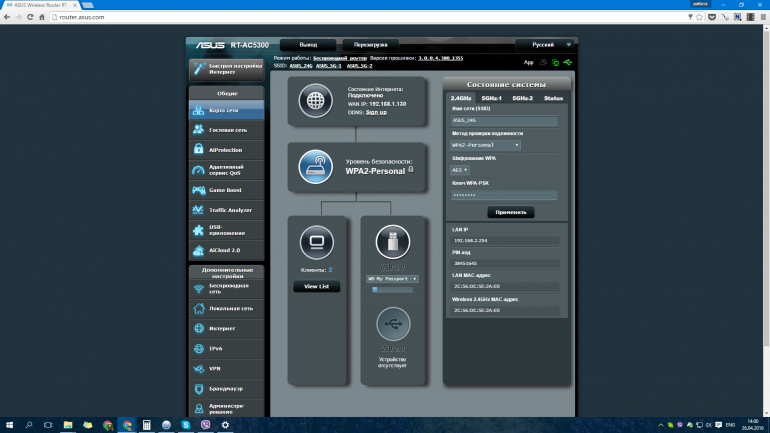Viewport: 770px width, 433px height.
Task: Open Wireless (Беспроводная сеть) settings
Action: (x=226, y=289)
